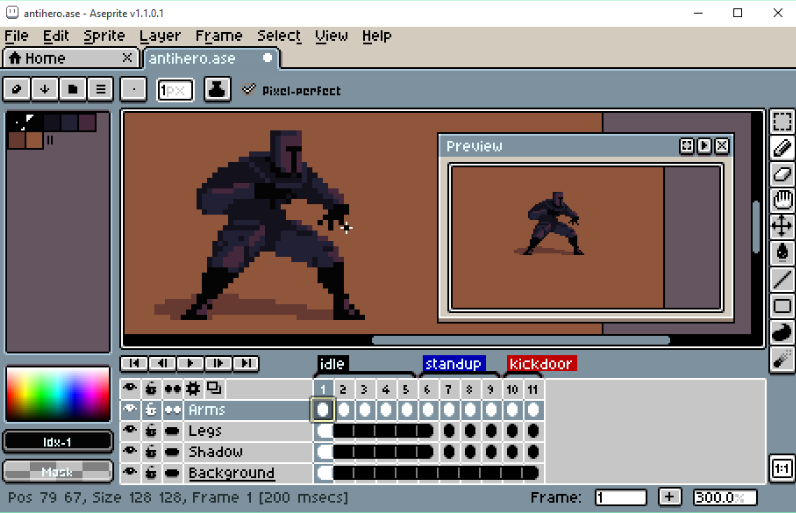Viewport: 796px width, 513px height.
Task: Select the Rectangle shape tool
Action: (782, 306)
